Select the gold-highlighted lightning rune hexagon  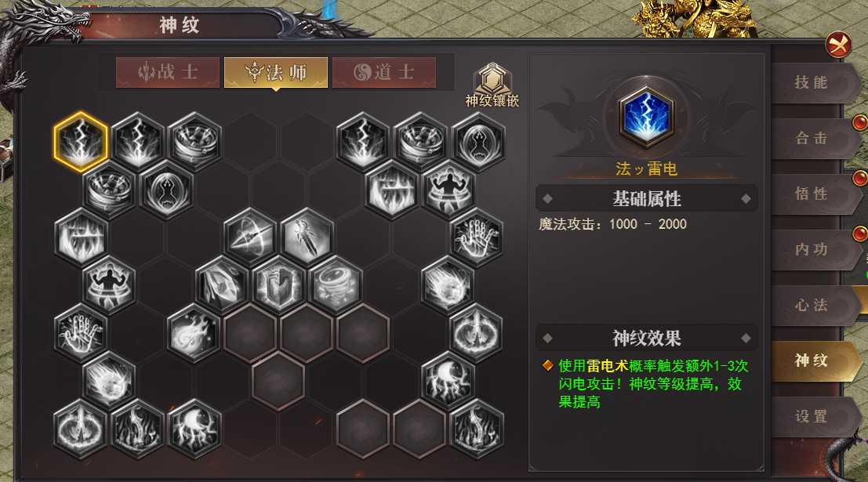(x=81, y=142)
